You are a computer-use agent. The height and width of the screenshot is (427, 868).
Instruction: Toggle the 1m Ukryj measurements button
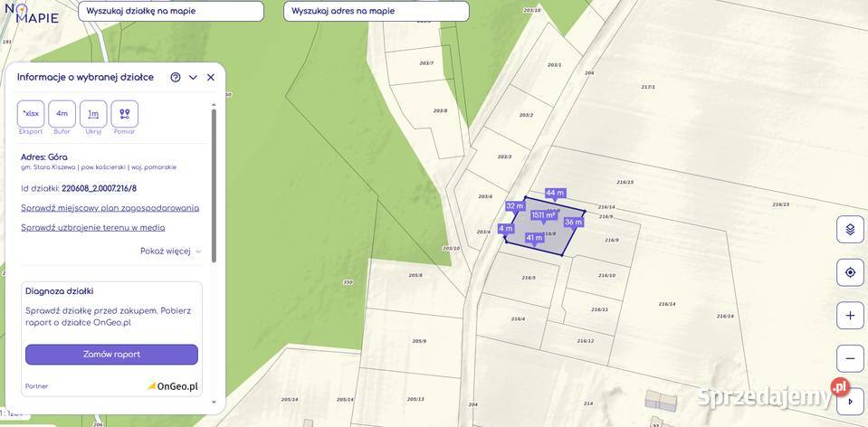click(93, 114)
